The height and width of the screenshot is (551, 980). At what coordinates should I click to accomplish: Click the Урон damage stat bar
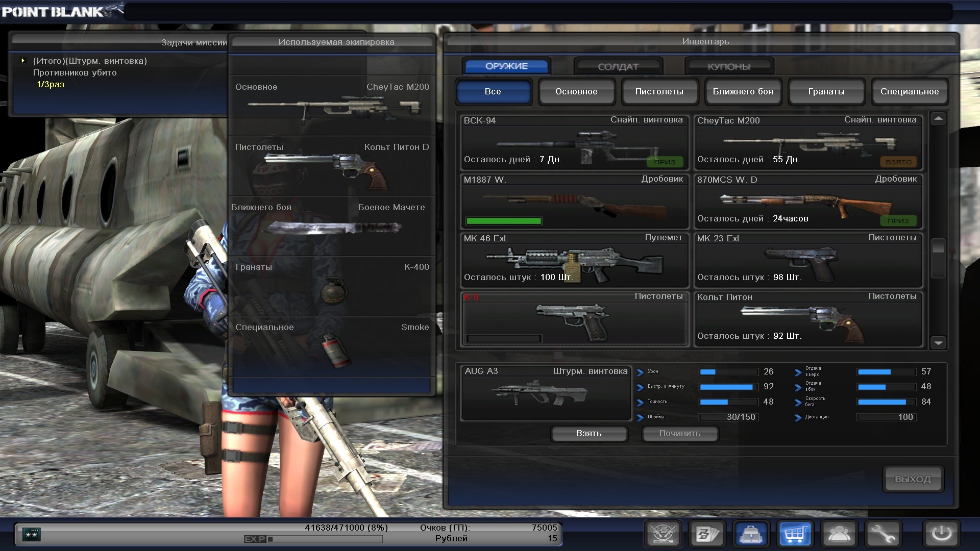pos(729,372)
